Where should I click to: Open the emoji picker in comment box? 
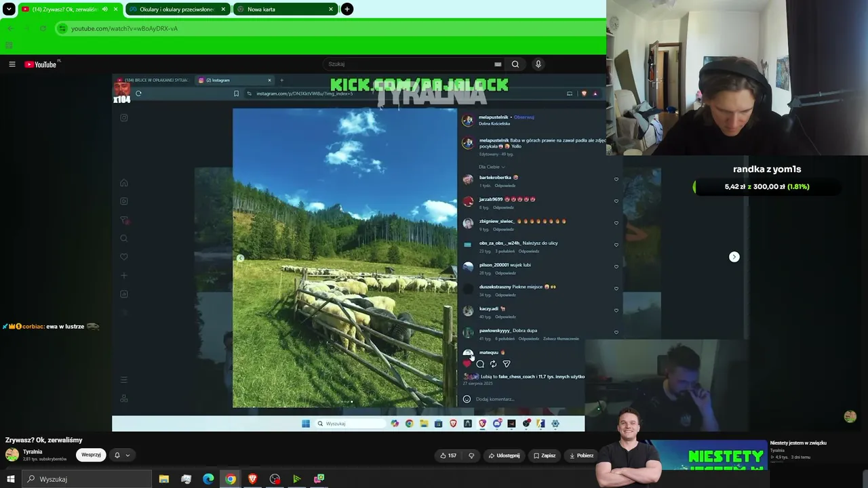tap(467, 399)
